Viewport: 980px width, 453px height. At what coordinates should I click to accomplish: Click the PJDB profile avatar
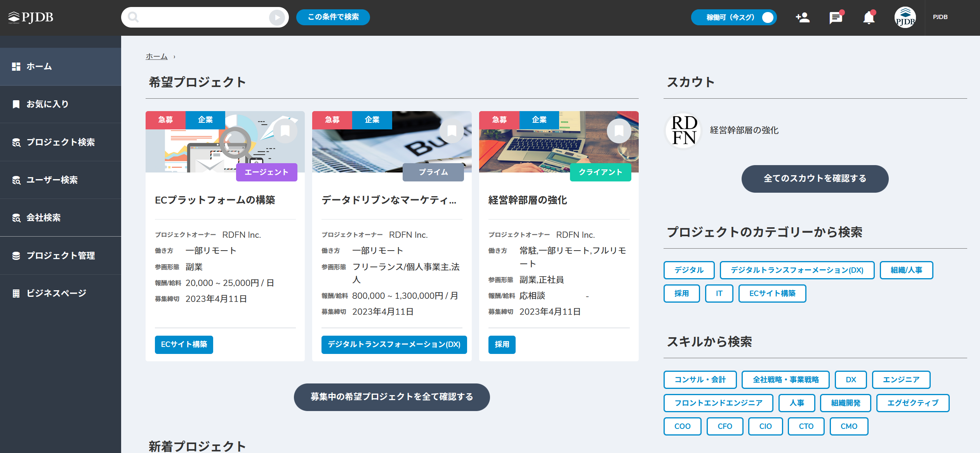[x=905, y=17]
